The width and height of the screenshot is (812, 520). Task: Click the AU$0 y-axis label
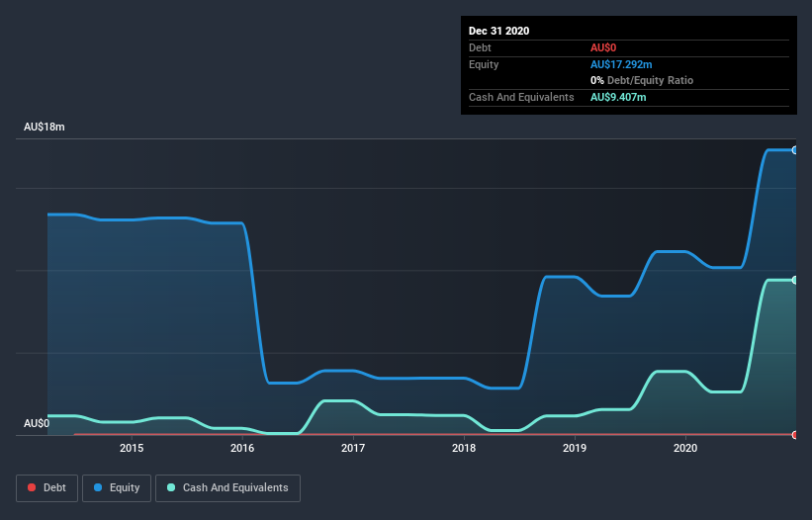(x=37, y=423)
